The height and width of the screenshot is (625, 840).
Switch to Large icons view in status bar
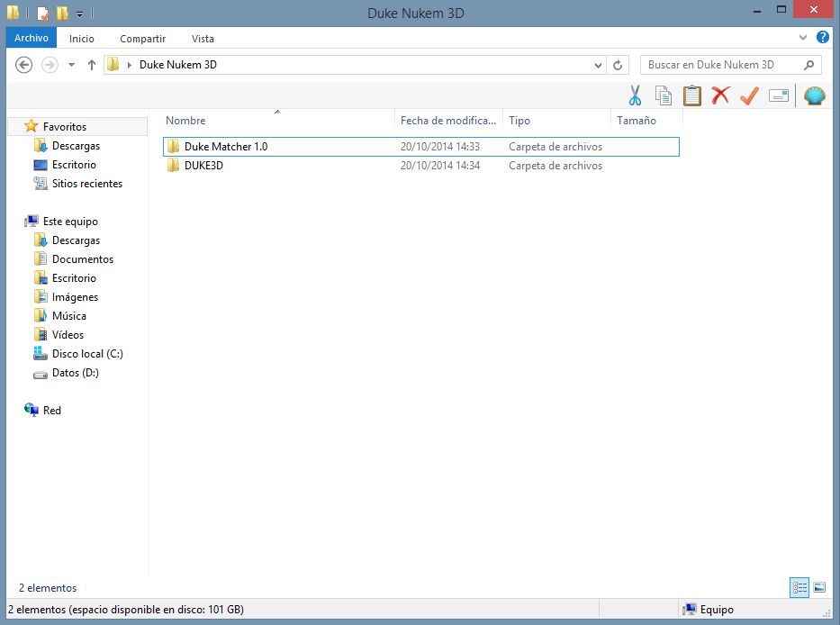[819, 587]
